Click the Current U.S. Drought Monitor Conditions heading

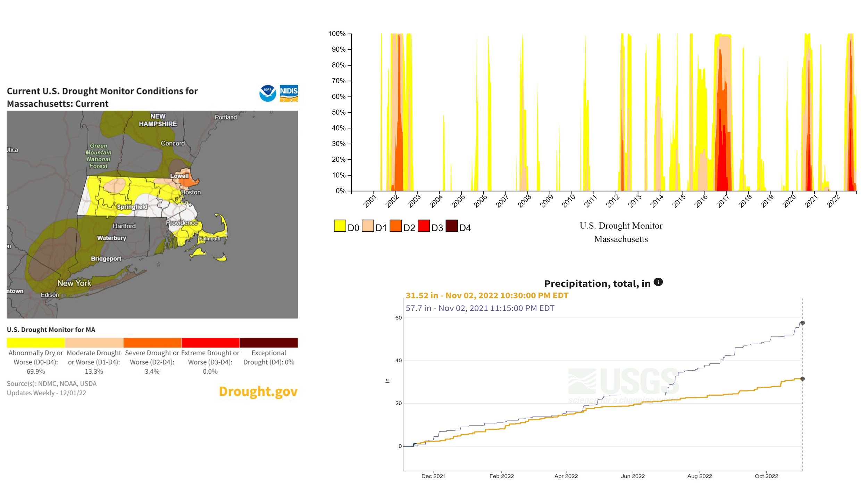(x=102, y=97)
